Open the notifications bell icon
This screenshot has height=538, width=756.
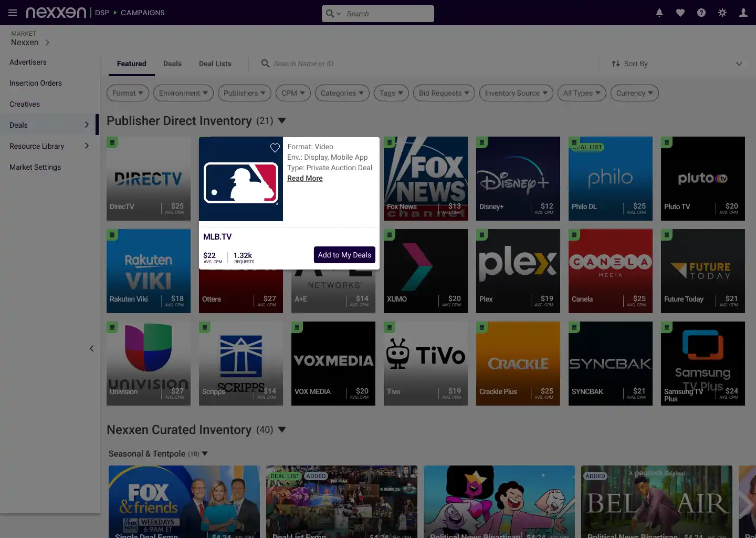659,13
